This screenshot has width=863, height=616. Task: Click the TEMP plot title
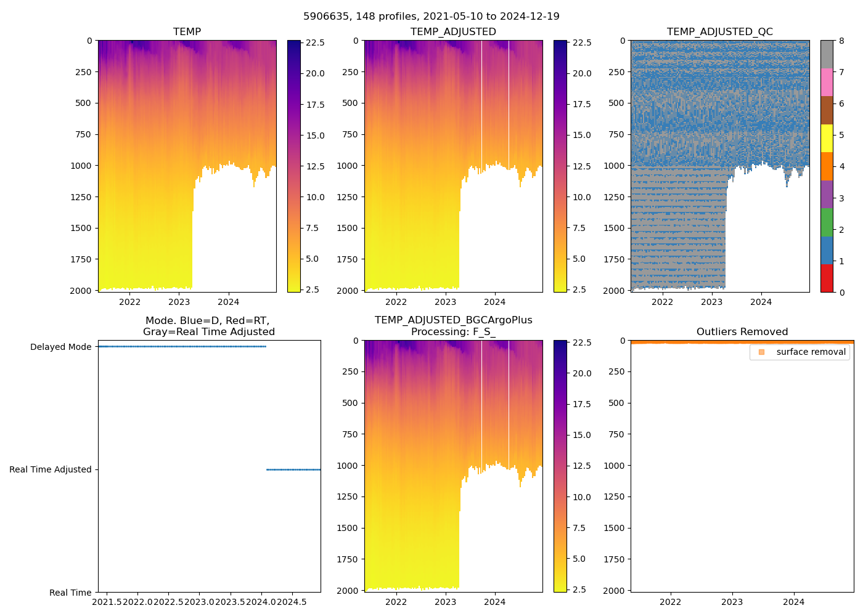click(x=187, y=32)
